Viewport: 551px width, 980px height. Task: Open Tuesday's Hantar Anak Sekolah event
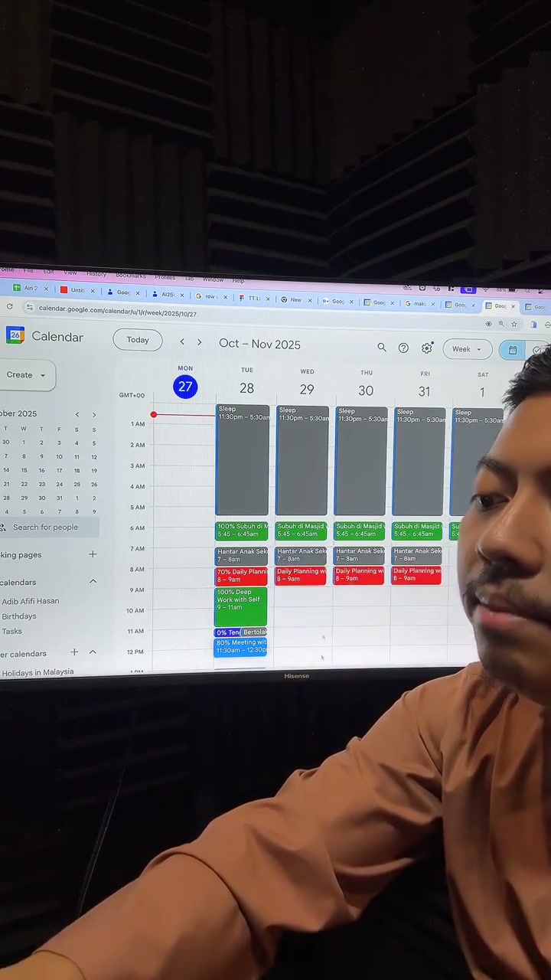click(242, 555)
